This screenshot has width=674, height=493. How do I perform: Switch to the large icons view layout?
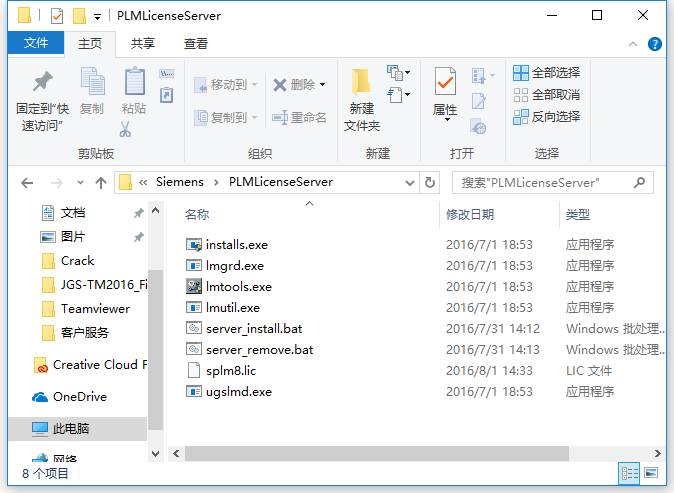coord(651,474)
